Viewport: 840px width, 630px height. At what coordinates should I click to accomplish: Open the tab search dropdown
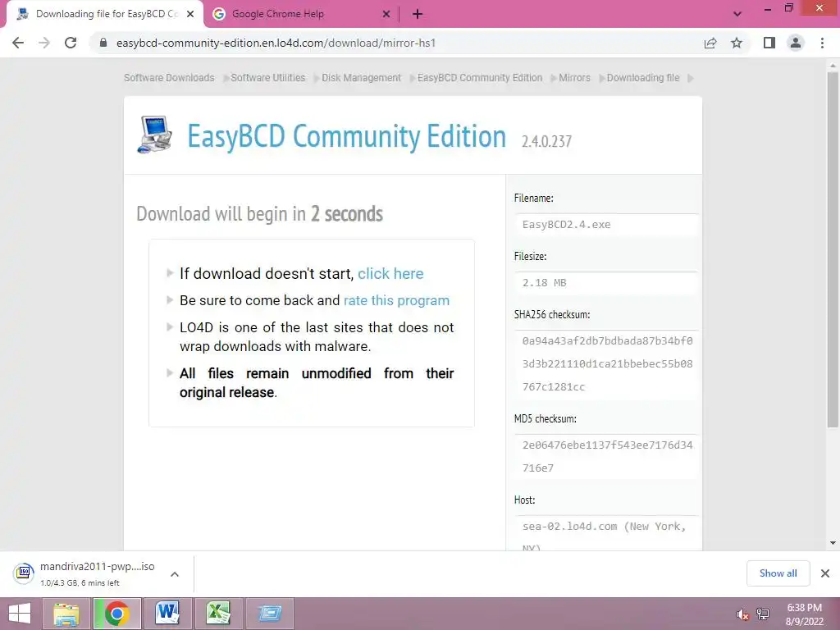(737, 14)
